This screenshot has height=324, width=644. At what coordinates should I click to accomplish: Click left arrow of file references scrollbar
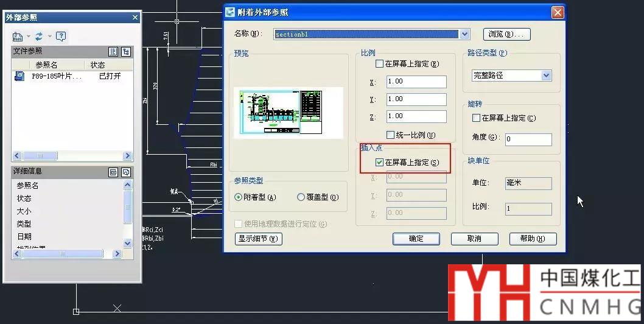[17, 156]
